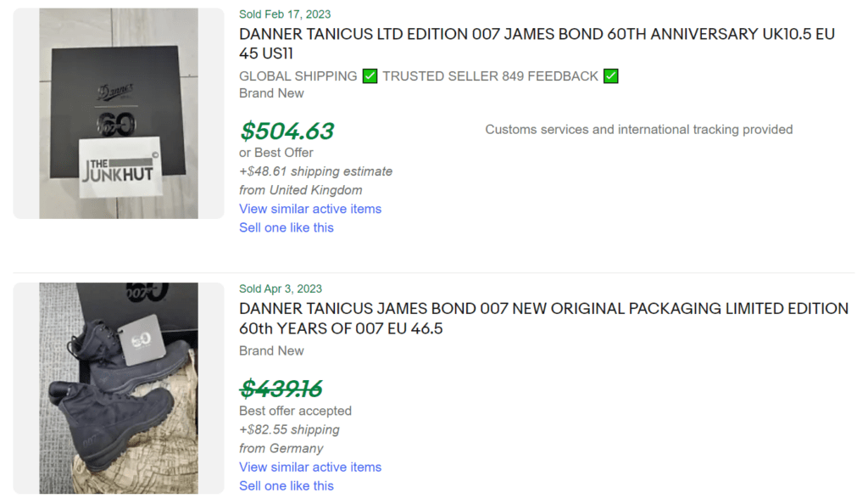Viewport: 868px width, 504px height.
Task: Click Brand New on the second listing
Action: (271, 350)
